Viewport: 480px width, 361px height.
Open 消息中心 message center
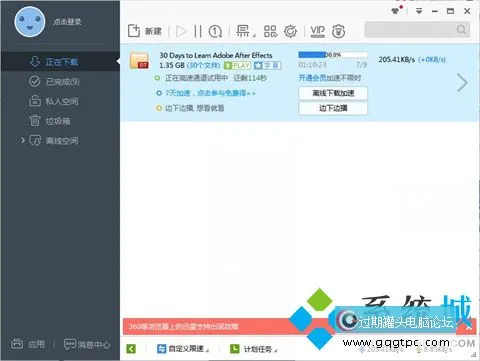(87, 344)
